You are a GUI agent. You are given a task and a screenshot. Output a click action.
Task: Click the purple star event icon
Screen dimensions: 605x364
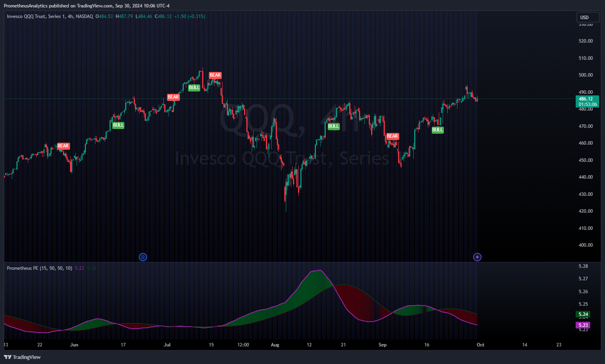click(x=477, y=257)
